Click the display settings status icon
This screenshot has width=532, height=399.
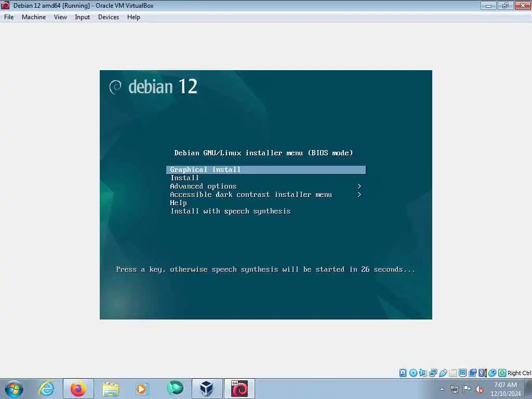click(462, 373)
